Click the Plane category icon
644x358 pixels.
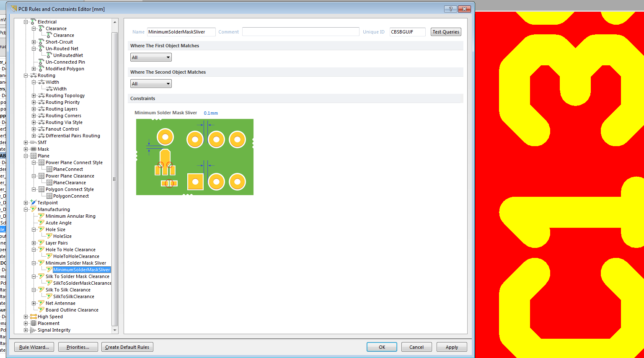pyautogui.click(x=34, y=156)
